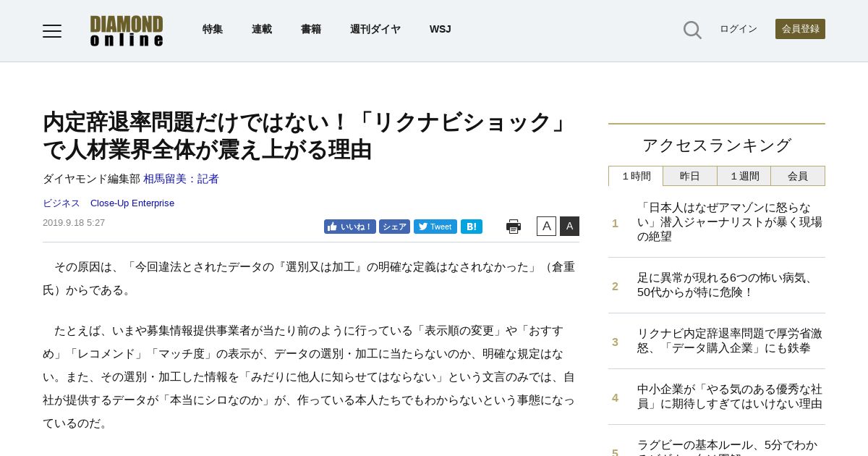
Task: Click the アクセスランキング heading
Action: (717, 145)
